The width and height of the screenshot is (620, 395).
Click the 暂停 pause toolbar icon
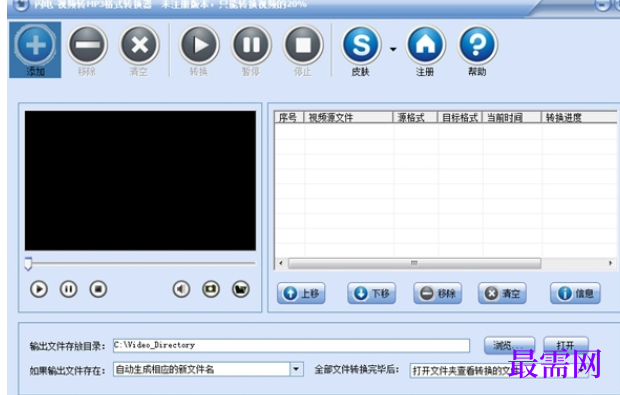coord(251,50)
